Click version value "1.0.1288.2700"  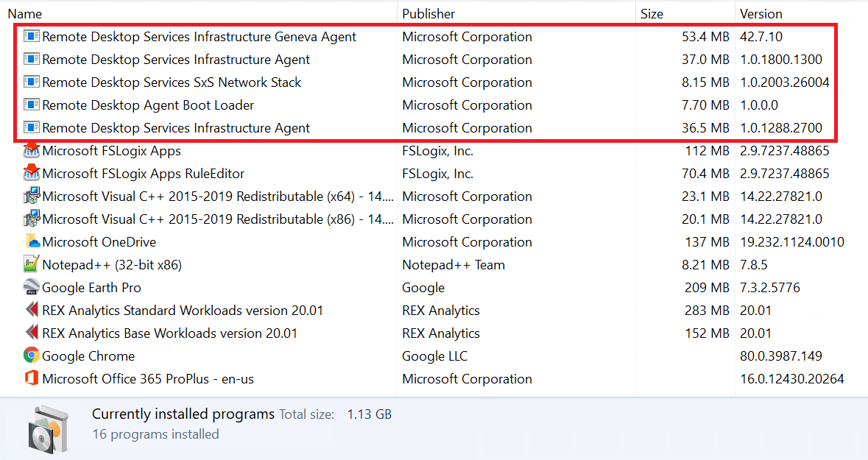(x=781, y=128)
